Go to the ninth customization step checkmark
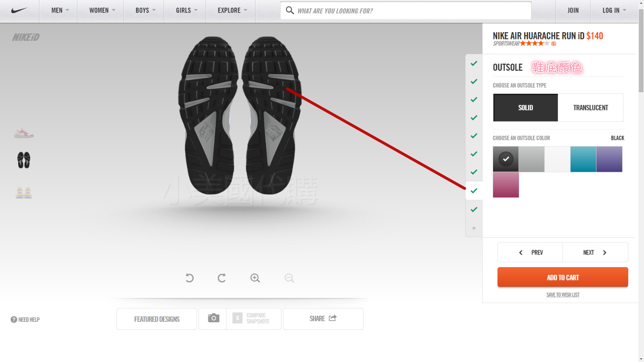Image resolution: width=644 pixels, height=362 pixels. 474,210
